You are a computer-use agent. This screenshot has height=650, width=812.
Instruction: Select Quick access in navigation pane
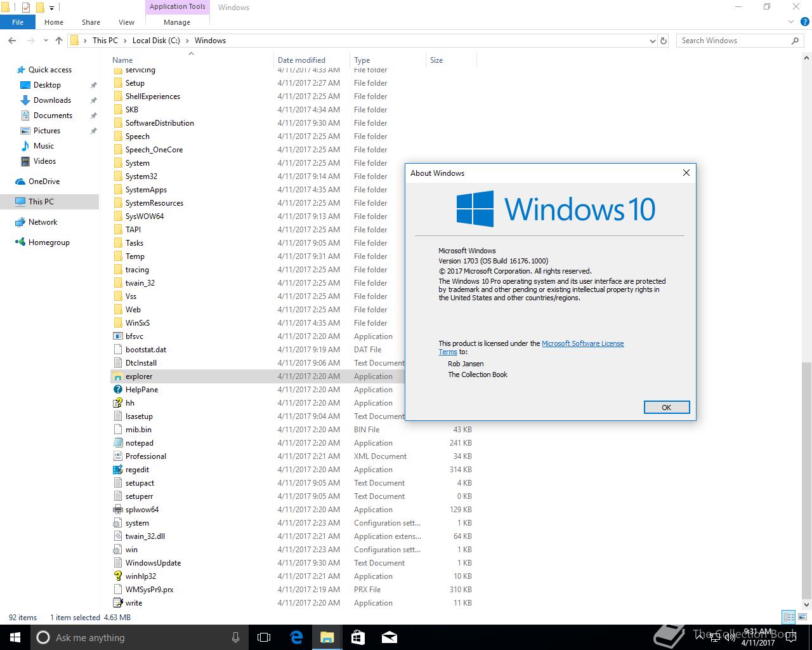50,70
